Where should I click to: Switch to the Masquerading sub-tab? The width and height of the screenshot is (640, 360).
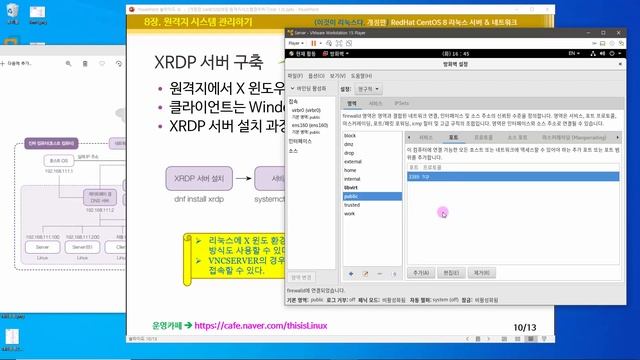(573, 138)
